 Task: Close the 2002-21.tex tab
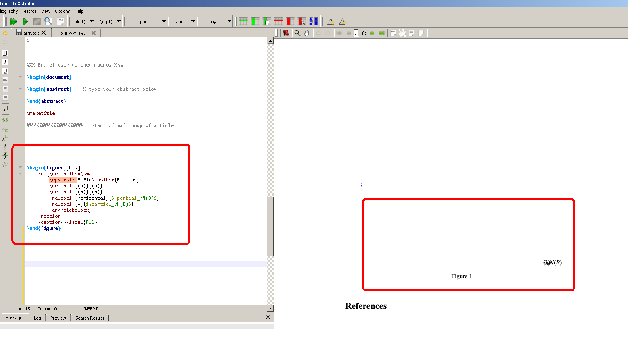pos(94,33)
